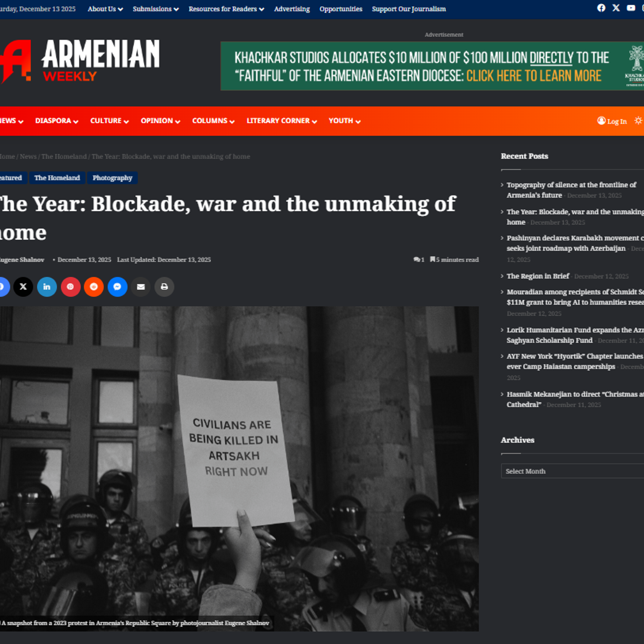Share article on Pinterest
Screen dimensions: 644x644
point(70,287)
